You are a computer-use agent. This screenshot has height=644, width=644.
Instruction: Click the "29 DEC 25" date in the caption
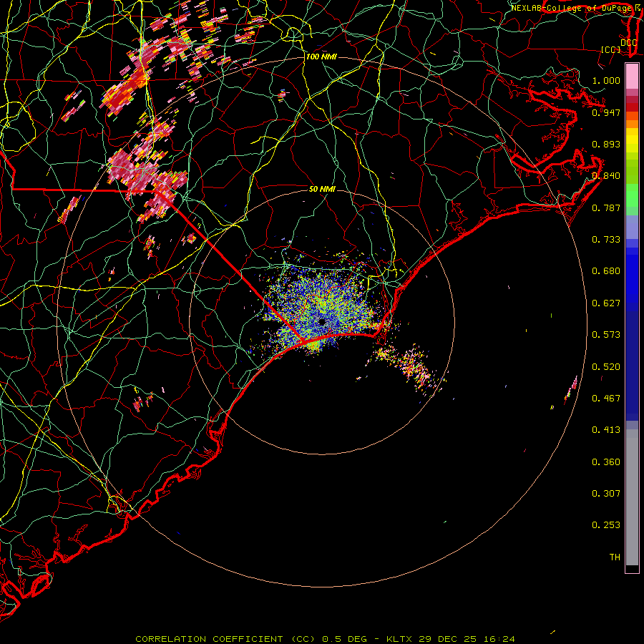point(447,639)
